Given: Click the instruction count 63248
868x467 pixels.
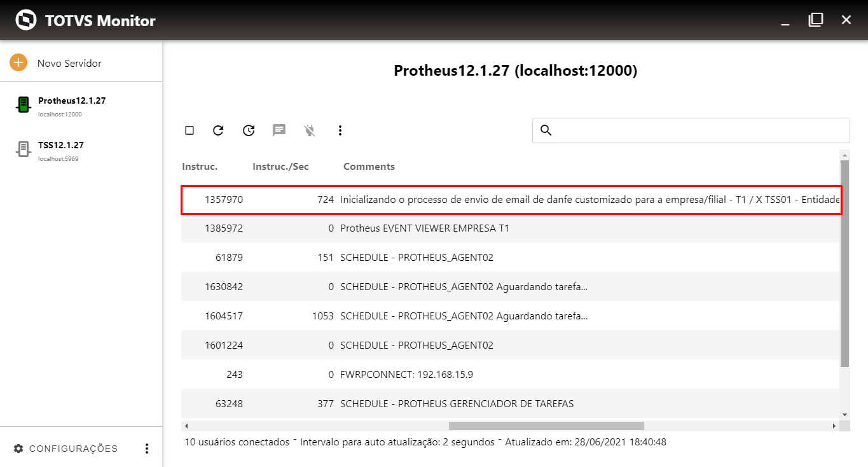Looking at the screenshot, I should 230,404.
